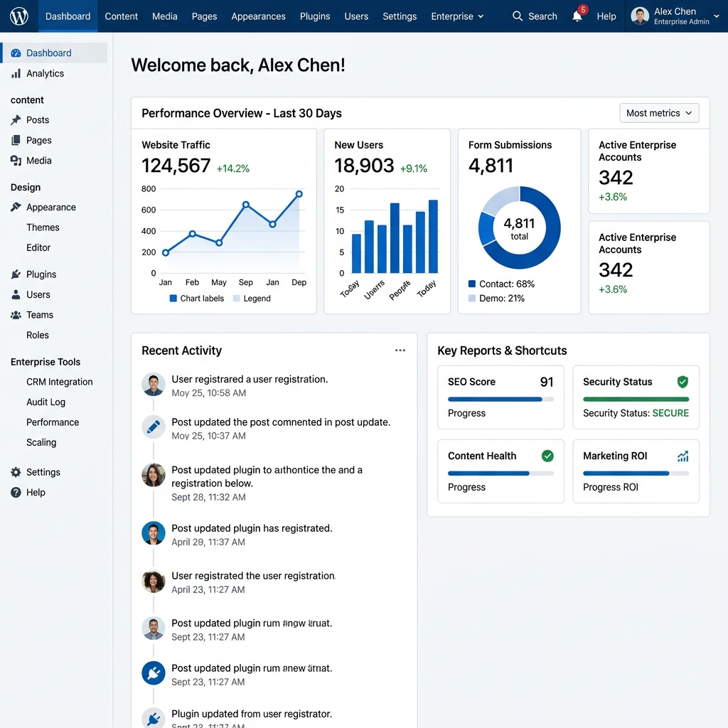Open Settings in the left sidebar
Screen dimensions: 728x728
point(43,472)
